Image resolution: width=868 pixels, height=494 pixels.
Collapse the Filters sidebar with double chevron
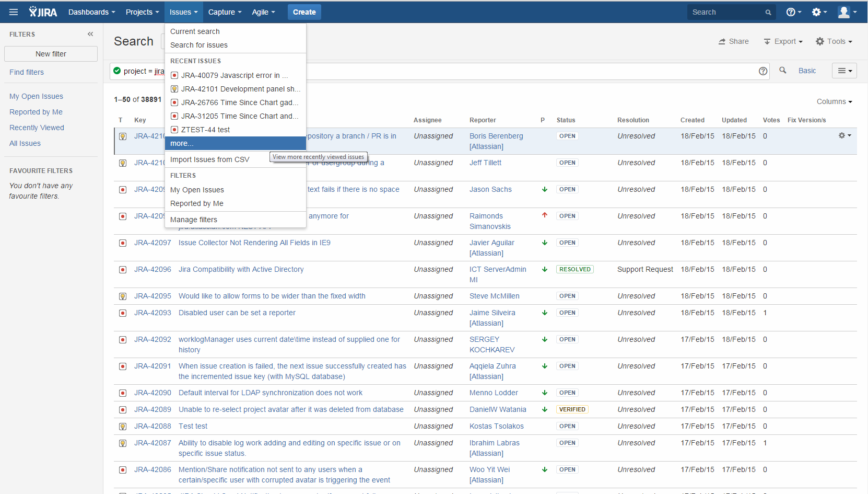[x=90, y=34]
